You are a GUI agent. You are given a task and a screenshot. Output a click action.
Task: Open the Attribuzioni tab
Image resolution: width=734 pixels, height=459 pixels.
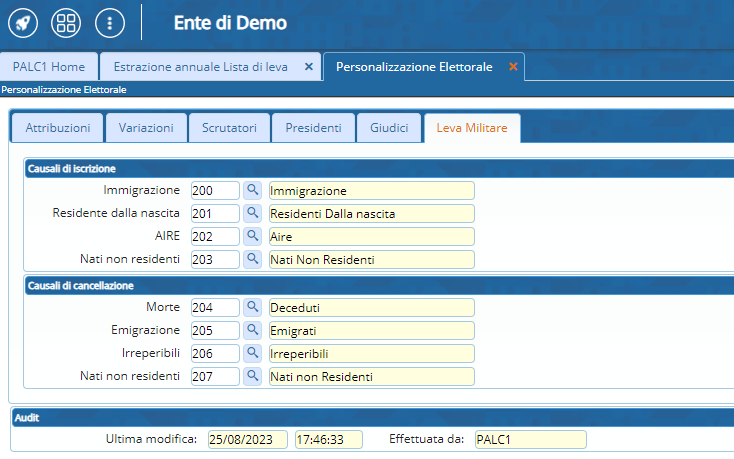[57, 128]
